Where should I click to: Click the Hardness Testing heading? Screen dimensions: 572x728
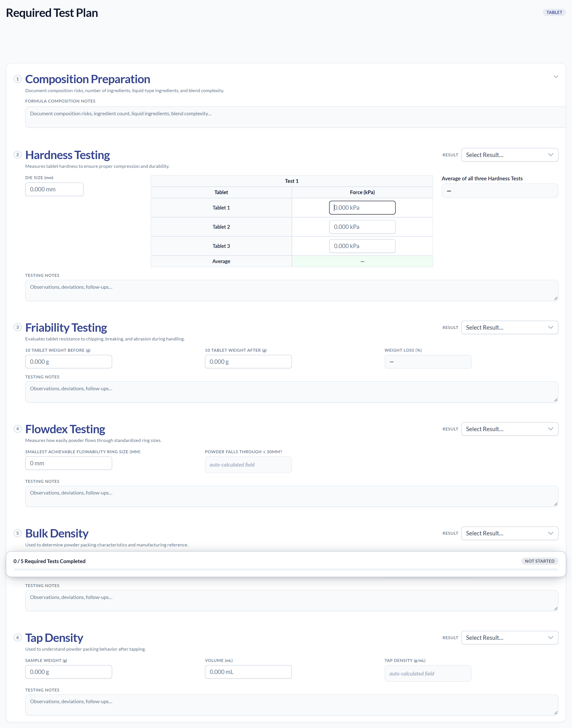[67, 155]
